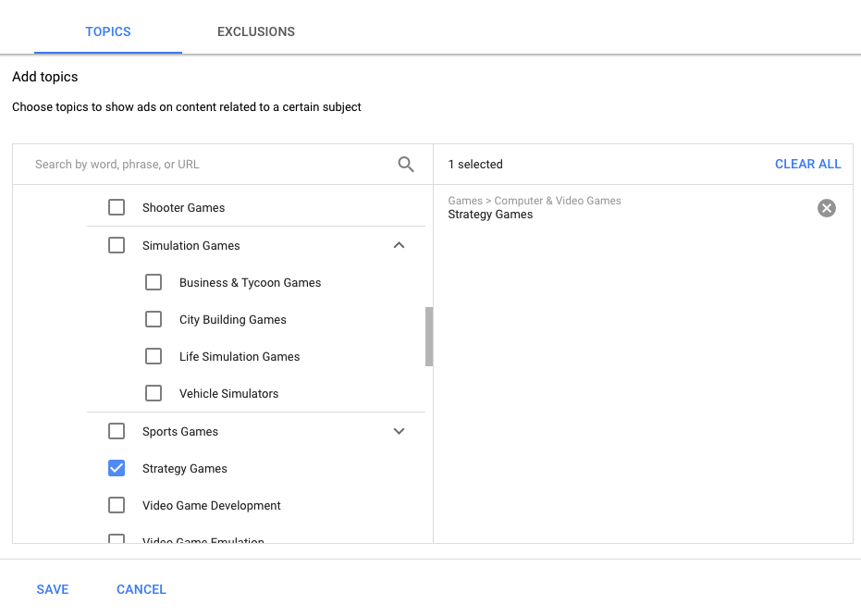Uncheck the Strategy Games checkbox
The height and width of the screenshot is (616, 861).
(x=117, y=469)
